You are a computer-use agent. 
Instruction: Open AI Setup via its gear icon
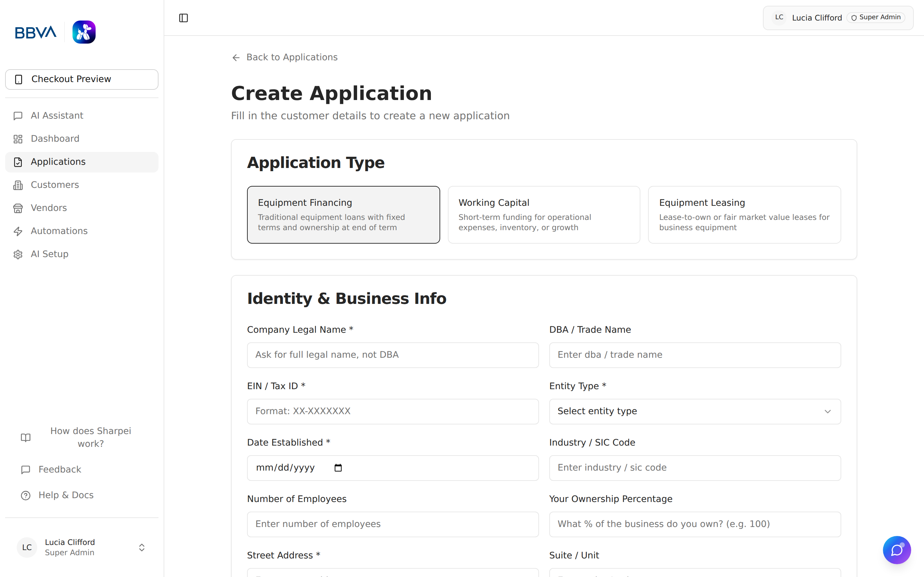click(x=18, y=254)
